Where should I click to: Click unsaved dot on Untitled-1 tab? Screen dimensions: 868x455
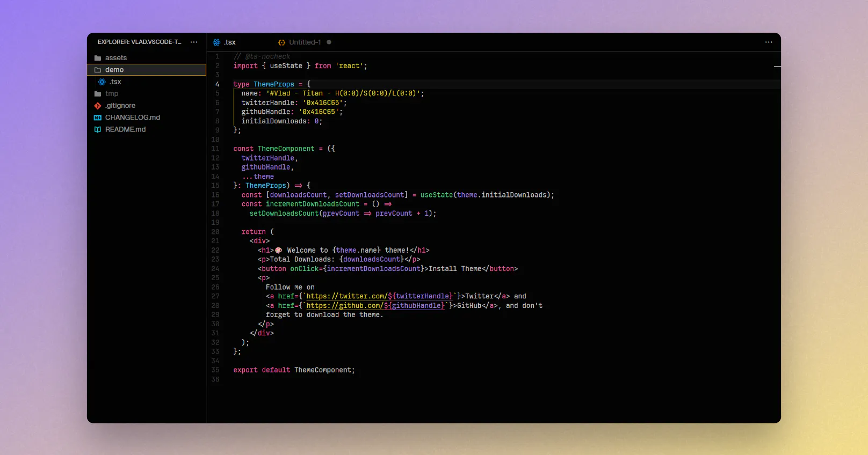click(329, 42)
